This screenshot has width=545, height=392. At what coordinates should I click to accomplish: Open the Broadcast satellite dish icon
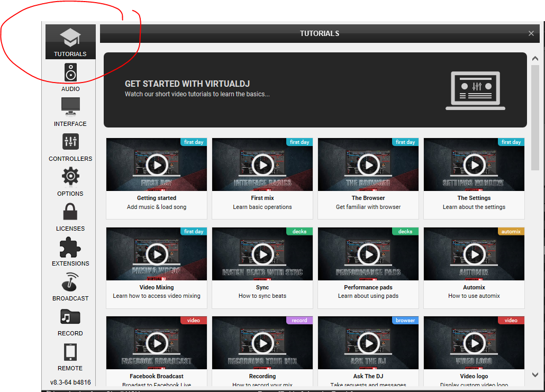coord(70,281)
